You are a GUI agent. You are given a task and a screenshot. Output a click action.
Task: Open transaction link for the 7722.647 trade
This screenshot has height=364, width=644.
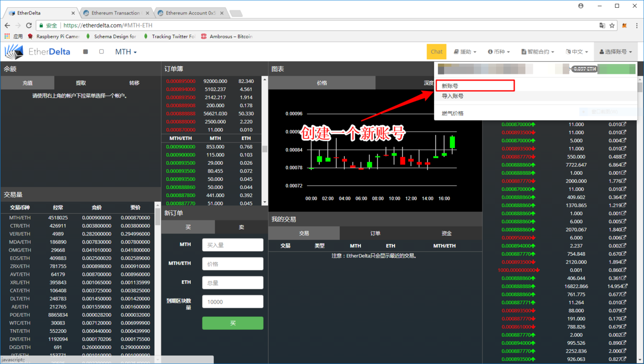tap(624, 165)
